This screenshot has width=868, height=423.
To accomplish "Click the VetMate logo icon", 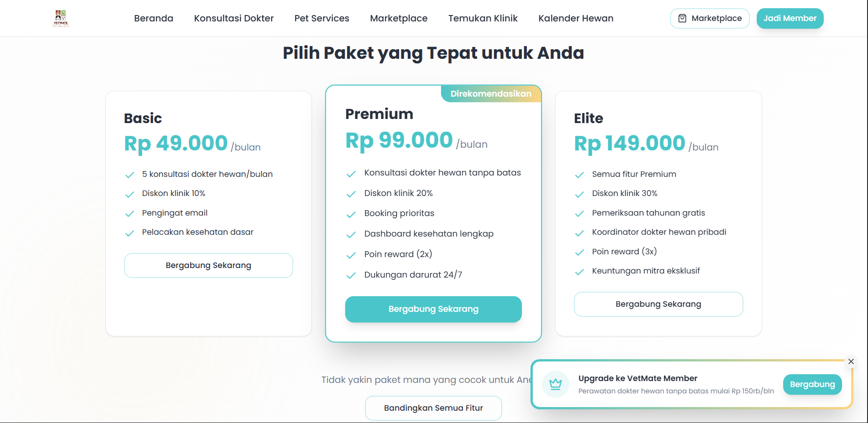I will (61, 18).
